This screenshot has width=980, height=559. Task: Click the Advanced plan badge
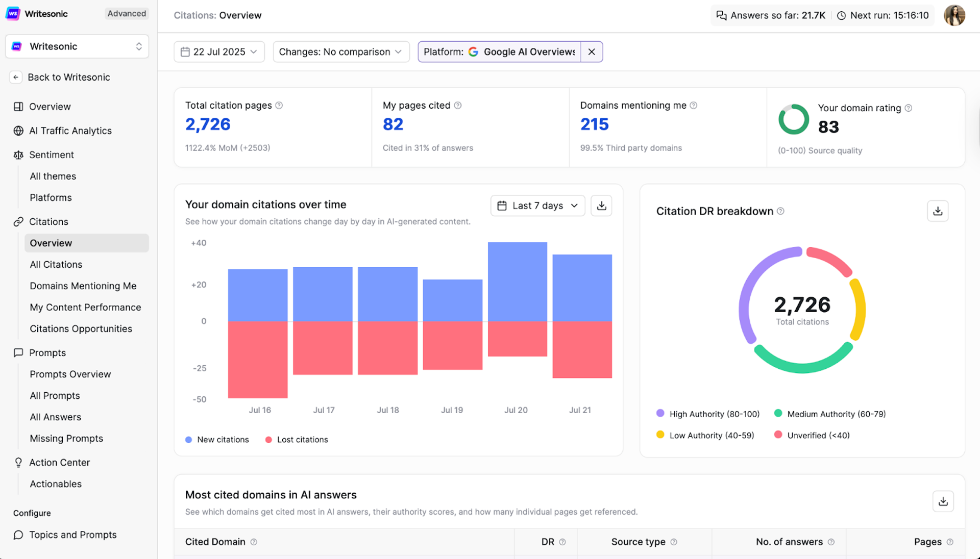coord(127,14)
